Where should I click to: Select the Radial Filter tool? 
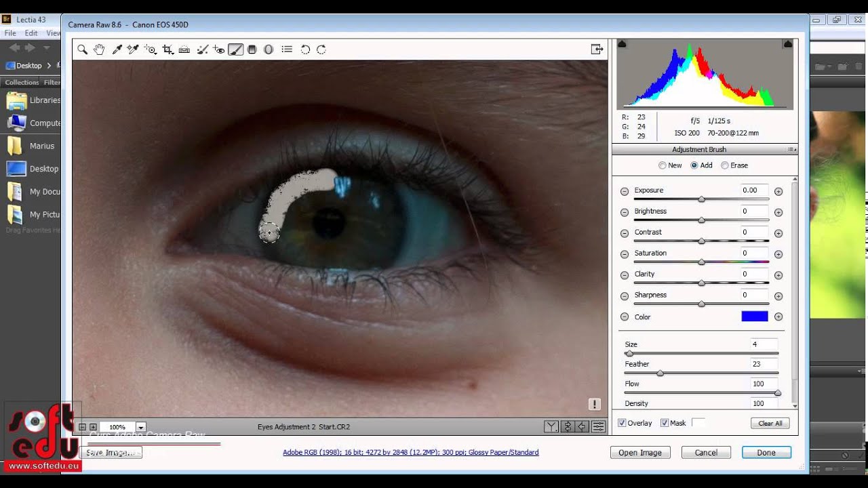click(269, 49)
